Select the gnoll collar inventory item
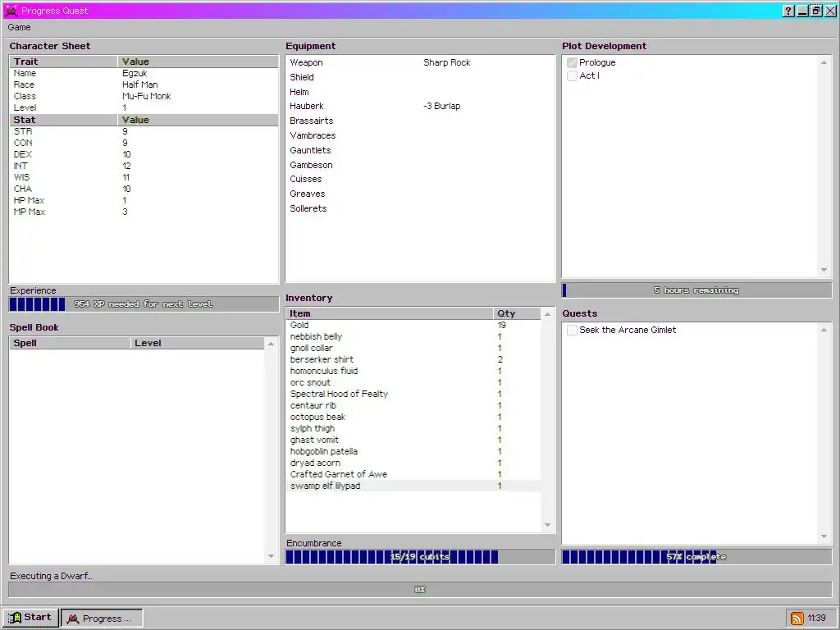 point(413,348)
